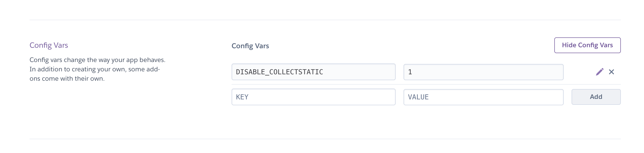
Task: Place cursor in the new variable VALUE box
Action: pyautogui.click(x=483, y=97)
